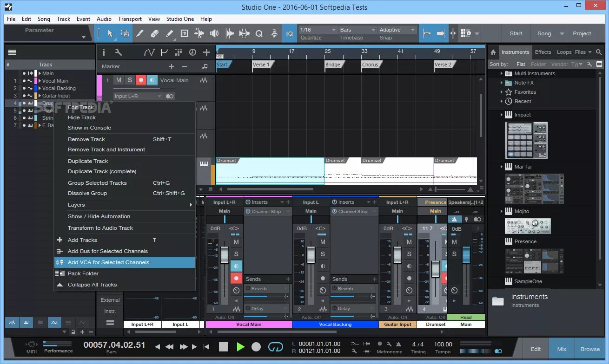Viewport: 609px width, 364px height.
Task: Click the Song button
Action: (544, 33)
